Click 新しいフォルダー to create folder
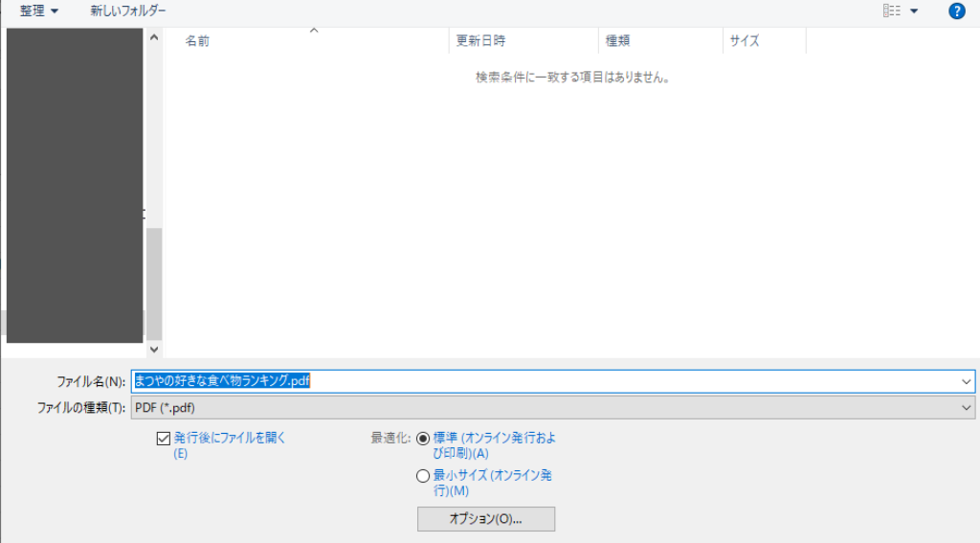980x543 pixels. tap(127, 11)
